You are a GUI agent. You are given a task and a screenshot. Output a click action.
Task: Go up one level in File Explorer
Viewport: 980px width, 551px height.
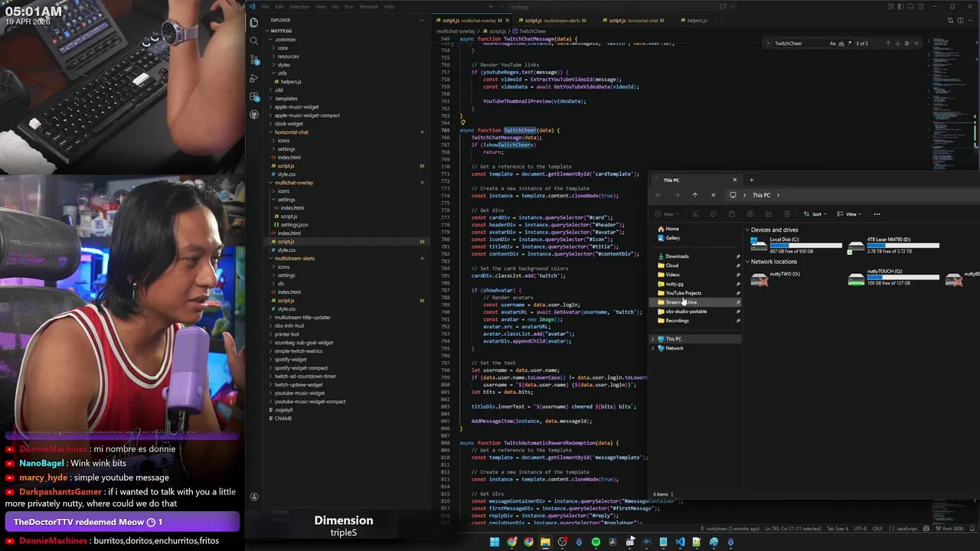[x=694, y=195]
